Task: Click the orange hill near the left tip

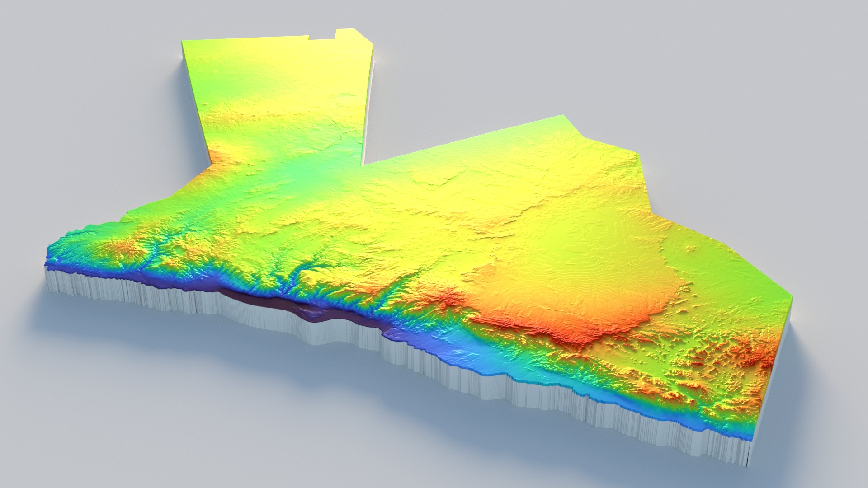Action: click(124, 248)
